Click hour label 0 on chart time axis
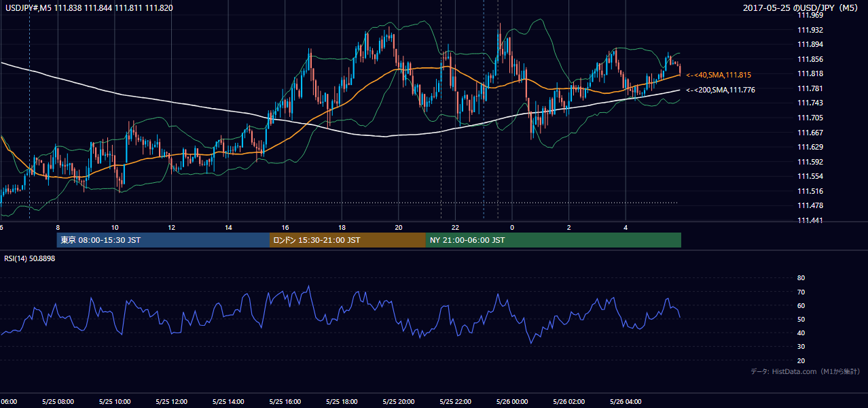Screen dimensions: 868x408 point(512,228)
